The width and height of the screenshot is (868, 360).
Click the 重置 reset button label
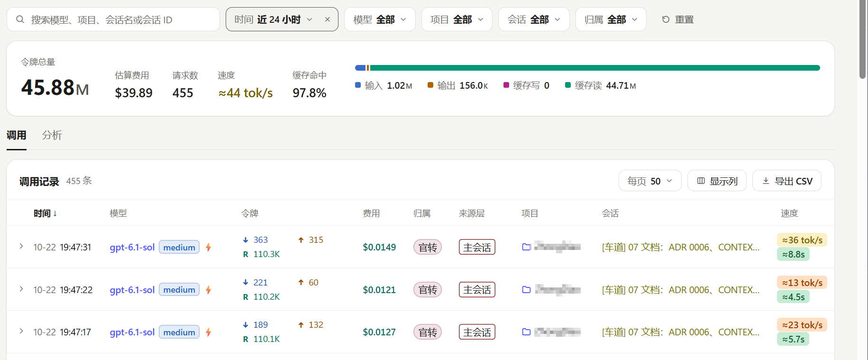point(685,19)
